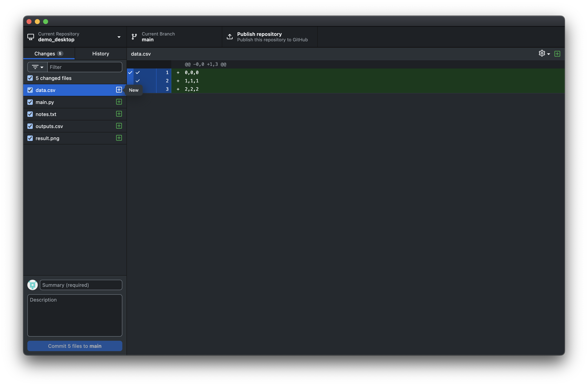Image resolution: width=588 pixels, height=386 pixels.
Task: Click the user avatar next to Summary
Action: tap(32, 285)
